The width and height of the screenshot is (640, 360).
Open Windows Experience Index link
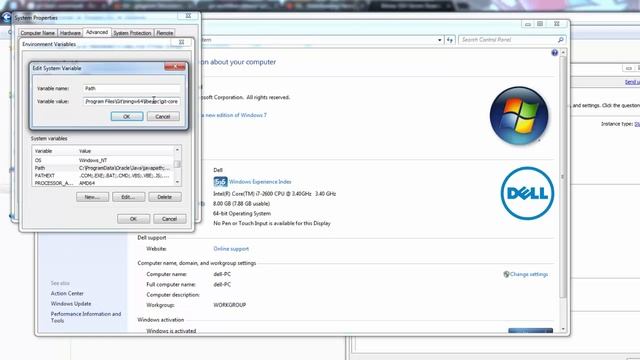260,182
